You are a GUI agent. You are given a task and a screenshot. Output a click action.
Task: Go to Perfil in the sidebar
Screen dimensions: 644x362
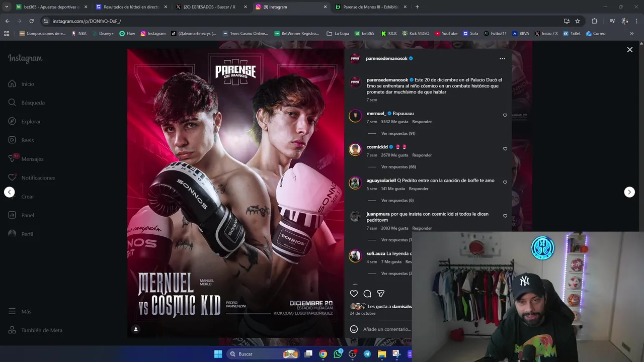21,234
